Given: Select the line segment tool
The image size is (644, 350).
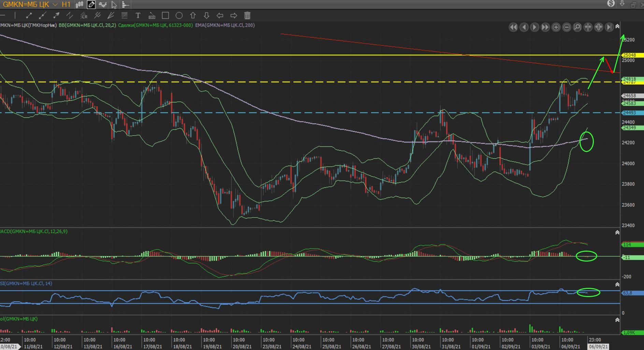Looking at the screenshot, I should (x=29, y=15).
